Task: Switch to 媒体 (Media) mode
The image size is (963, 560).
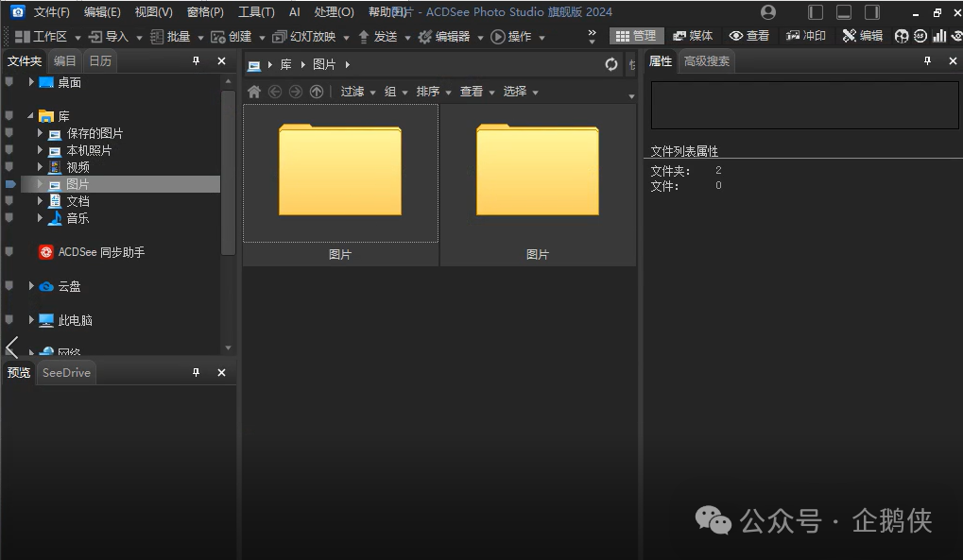Action: click(694, 35)
